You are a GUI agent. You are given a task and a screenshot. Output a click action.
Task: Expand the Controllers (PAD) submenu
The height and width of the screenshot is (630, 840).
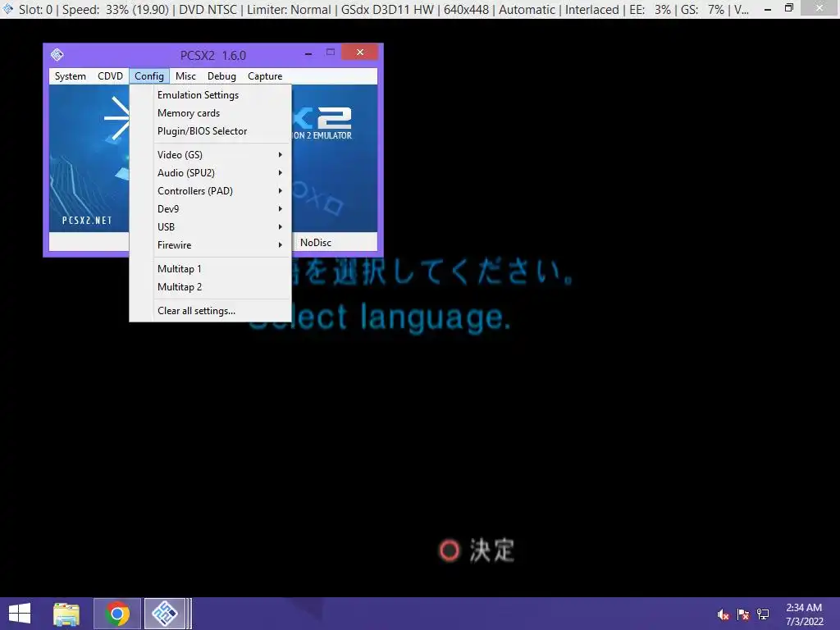coord(211,191)
